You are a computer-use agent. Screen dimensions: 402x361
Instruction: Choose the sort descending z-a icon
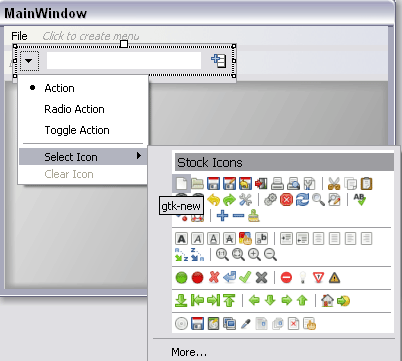(x=197, y=255)
